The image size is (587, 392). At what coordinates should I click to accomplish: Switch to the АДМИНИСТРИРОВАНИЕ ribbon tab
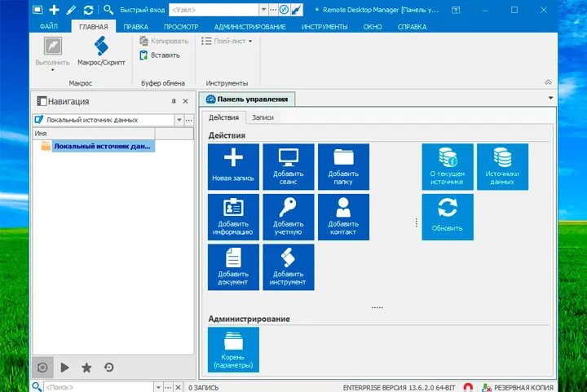[250, 27]
